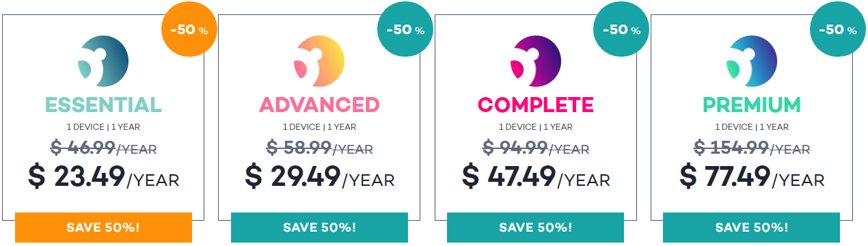Image resolution: width=868 pixels, height=246 pixels.
Task: Click the $ 23.49/year Essential price
Action: [x=104, y=176]
